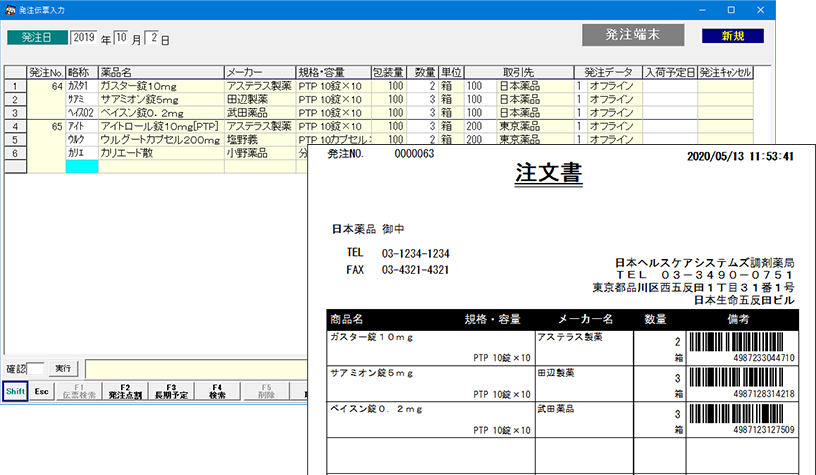This screenshot has width=816, height=475.
Task: Click drug name サアミオン錠5mg in grid
Action: click(x=139, y=99)
